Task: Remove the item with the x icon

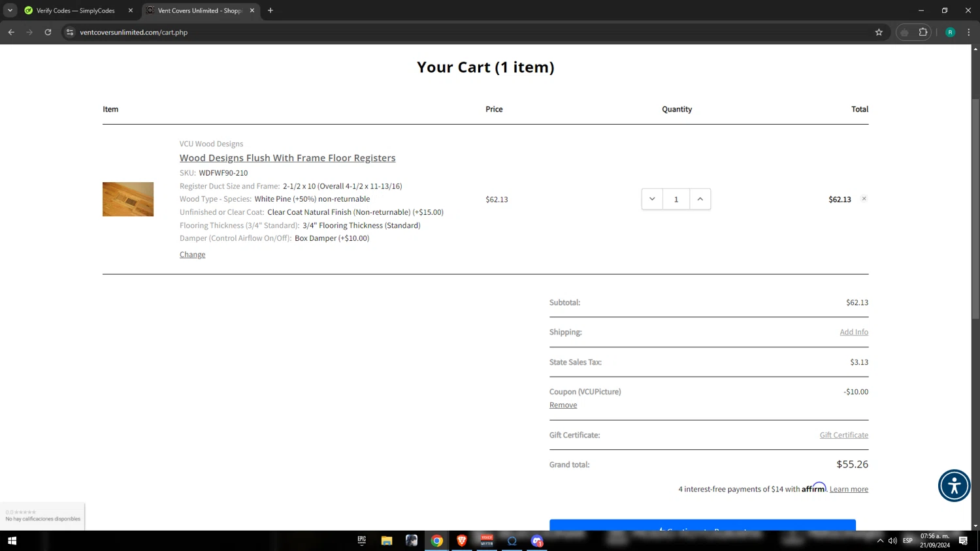Action: 864,198
